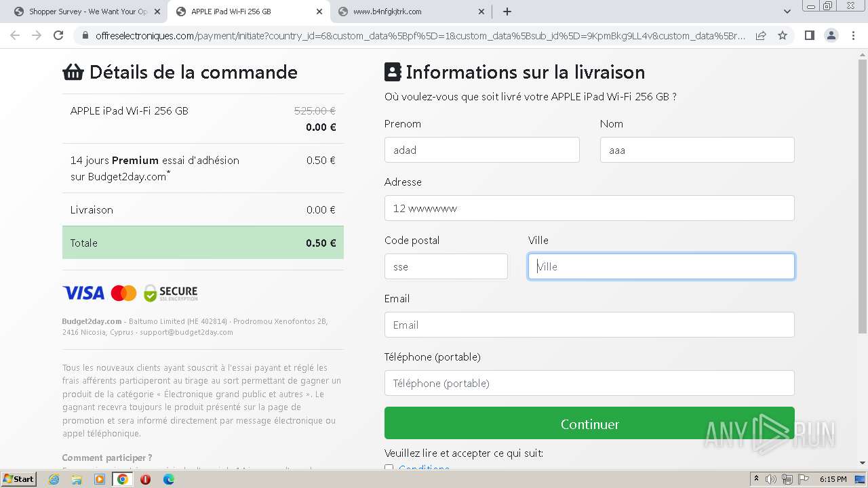Viewport: 868px width, 488px height.
Task: Open File Explorer from taskbar
Action: click(77, 479)
